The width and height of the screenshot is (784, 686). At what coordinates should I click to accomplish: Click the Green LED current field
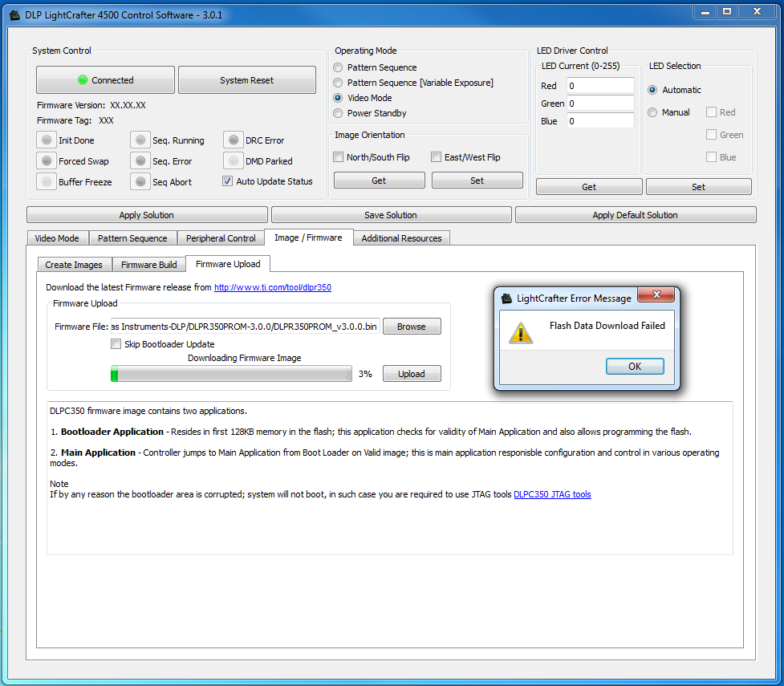point(600,103)
